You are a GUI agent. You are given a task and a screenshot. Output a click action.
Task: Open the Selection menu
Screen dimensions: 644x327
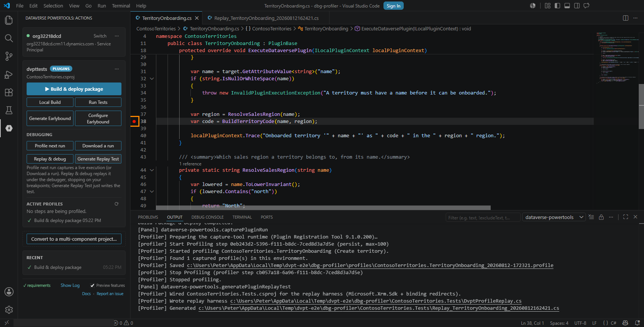(53, 6)
